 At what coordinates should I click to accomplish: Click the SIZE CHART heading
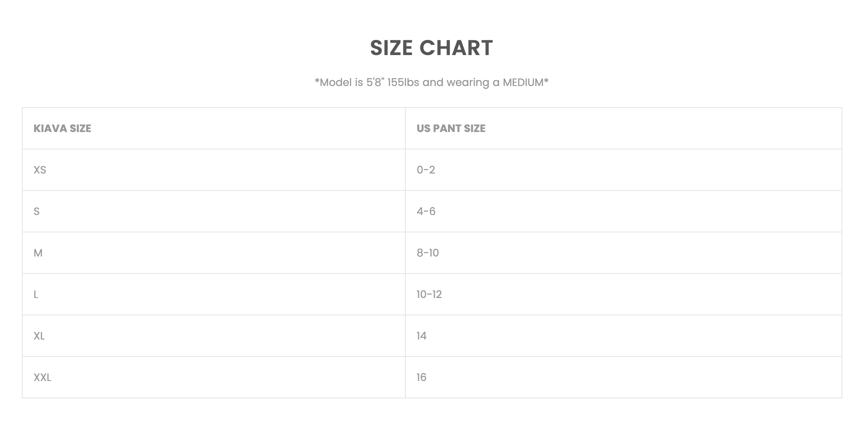pos(431,48)
